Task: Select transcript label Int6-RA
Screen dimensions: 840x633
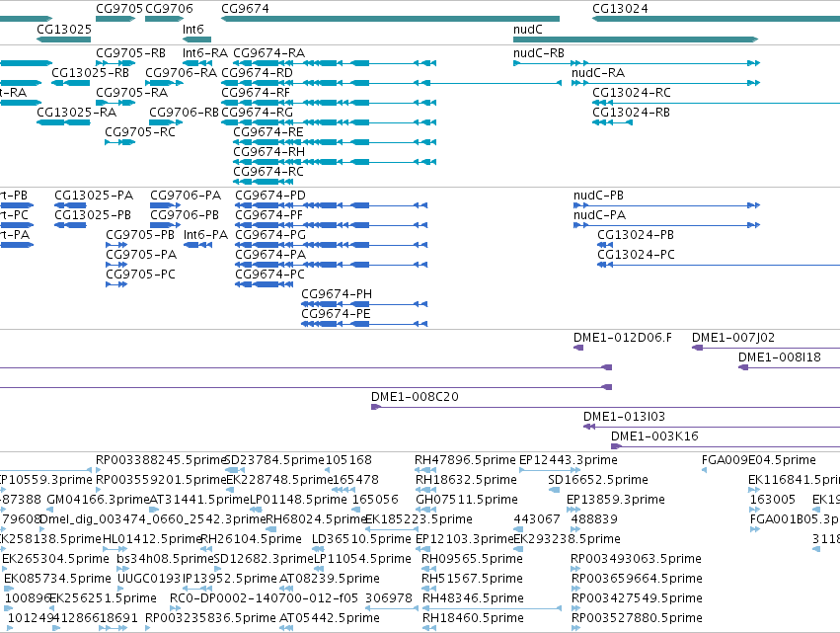Action: point(204,53)
